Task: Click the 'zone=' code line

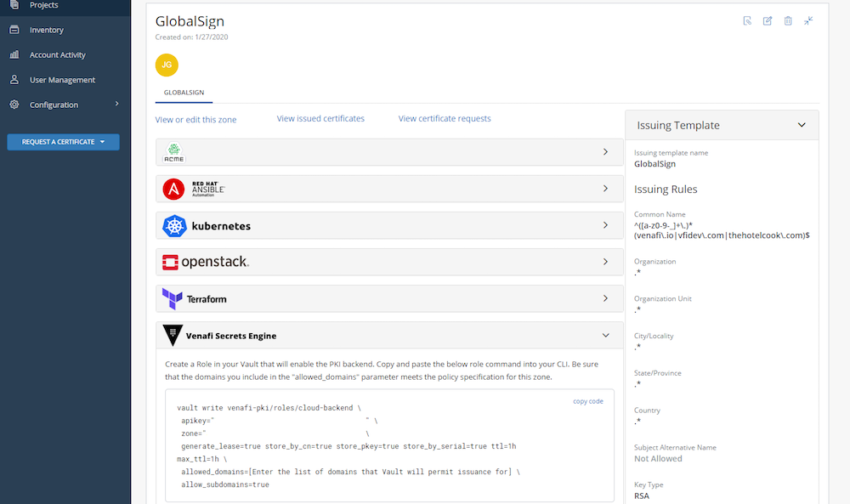Action: [x=275, y=434]
